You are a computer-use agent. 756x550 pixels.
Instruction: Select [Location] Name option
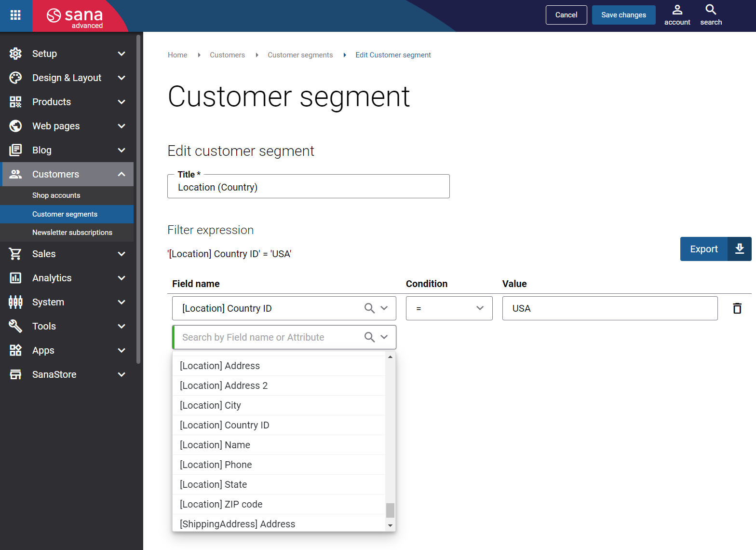click(x=279, y=445)
